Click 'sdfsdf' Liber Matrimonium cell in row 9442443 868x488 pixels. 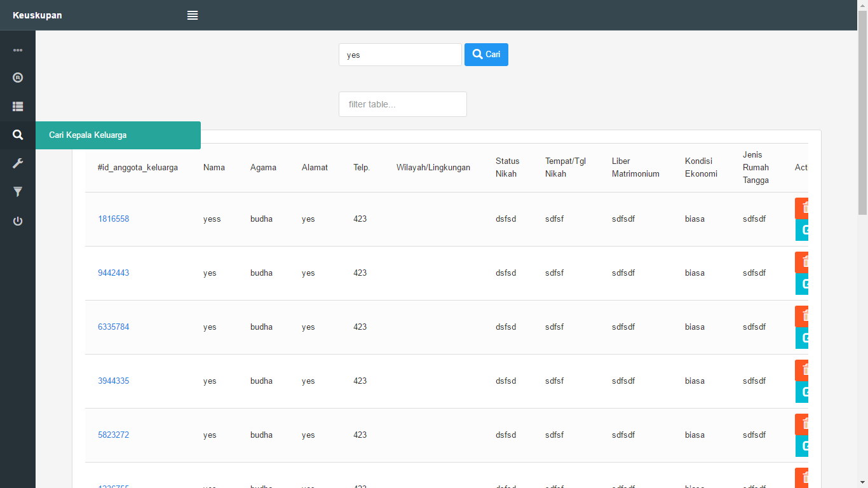(x=623, y=273)
